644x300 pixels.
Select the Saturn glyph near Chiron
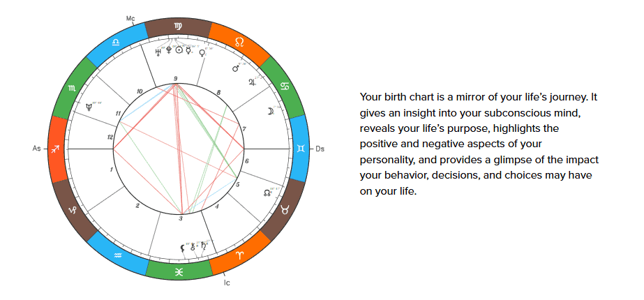click(x=204, y=245)
